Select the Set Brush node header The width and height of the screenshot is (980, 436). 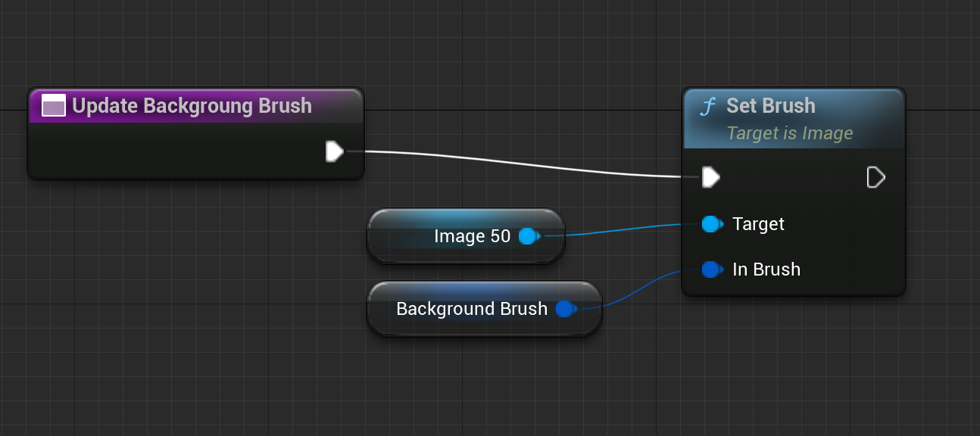(770, 105)
